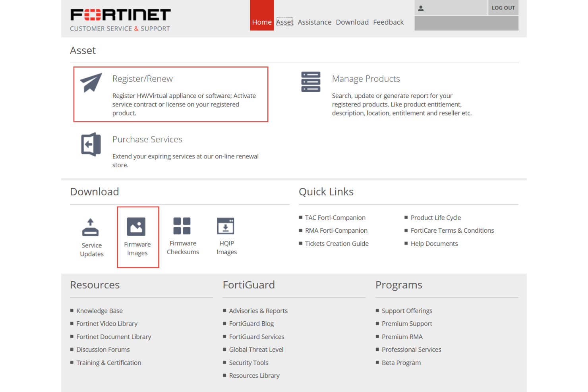Open the RMA Forti-Companion quick link
The width and height of the screenshot is (588, 392).
[337, 230]
